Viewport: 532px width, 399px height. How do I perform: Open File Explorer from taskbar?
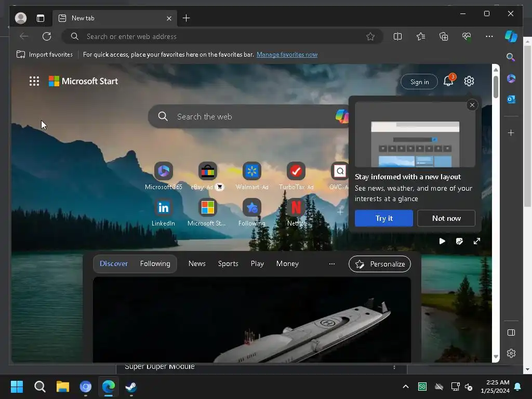click(x=63, y=387)
